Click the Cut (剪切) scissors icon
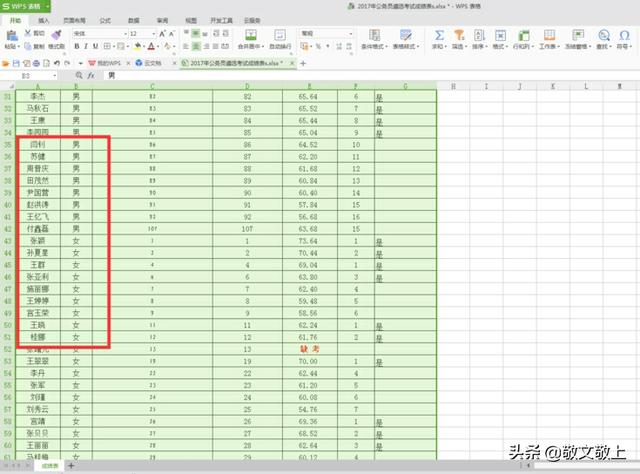Screen dimensions: 640x474 point(28,33)
